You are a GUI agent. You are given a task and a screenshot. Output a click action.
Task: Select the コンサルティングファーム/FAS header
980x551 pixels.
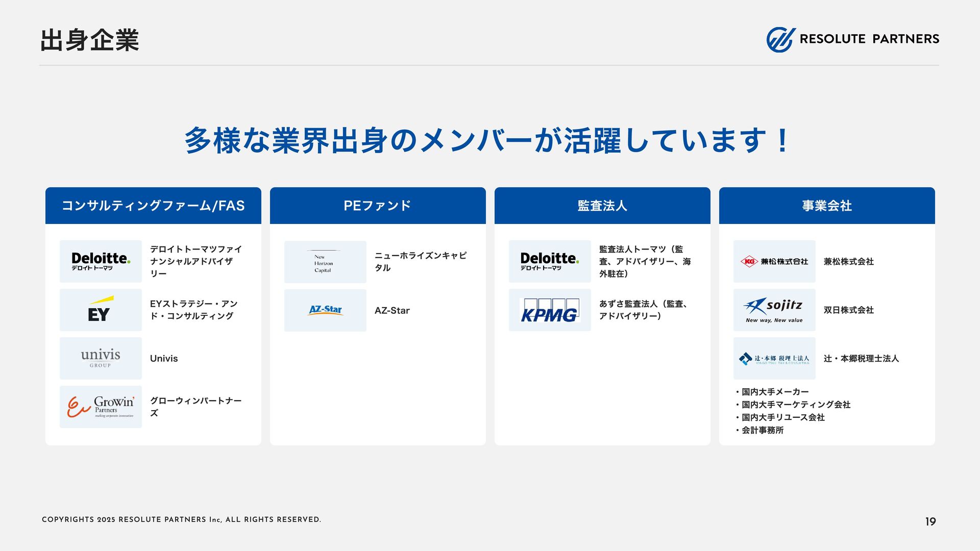coord(153,206)
